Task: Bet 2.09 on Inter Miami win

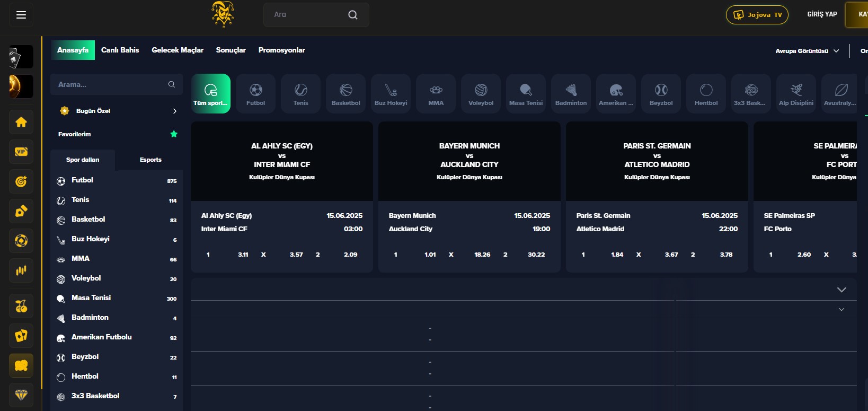Action: pyautogui.click(x=350, y=255)
